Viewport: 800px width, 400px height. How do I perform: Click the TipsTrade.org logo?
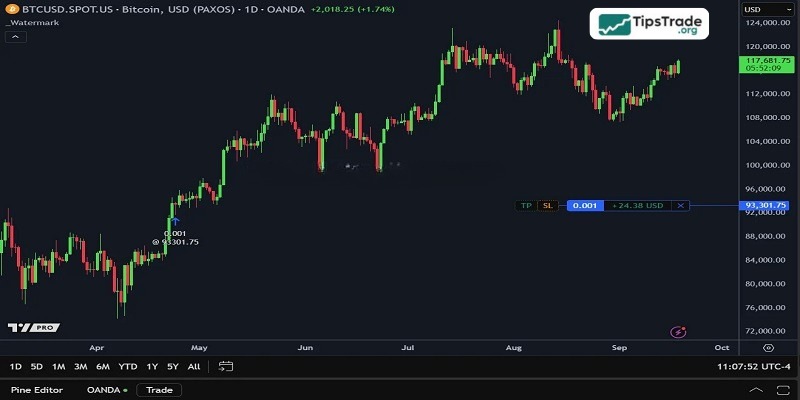click(648, 23)
